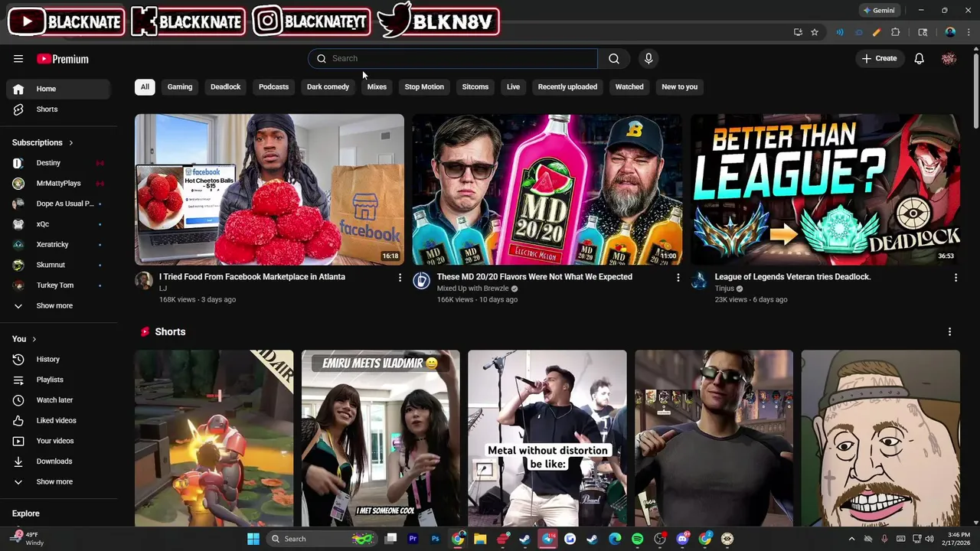
Task: Click the Windows Start button
Action: [253, 539]
